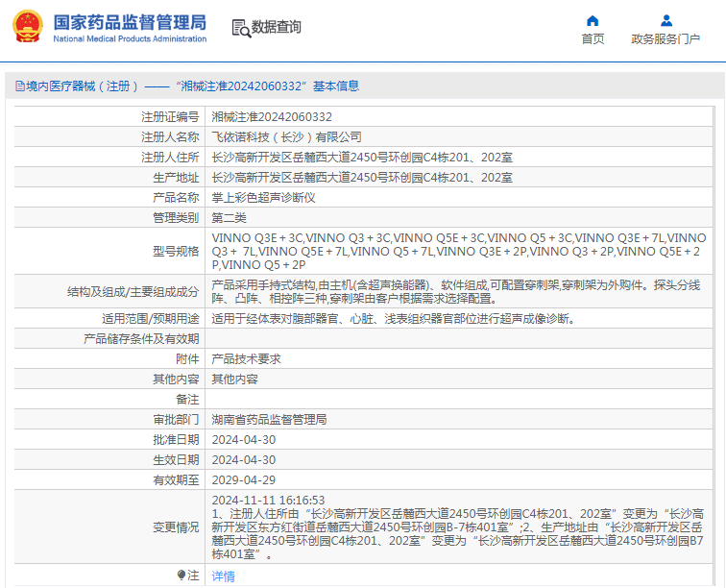Click management class 第二类
The width and height of the screenshot is (726, 588).
(x=229, y=218)
